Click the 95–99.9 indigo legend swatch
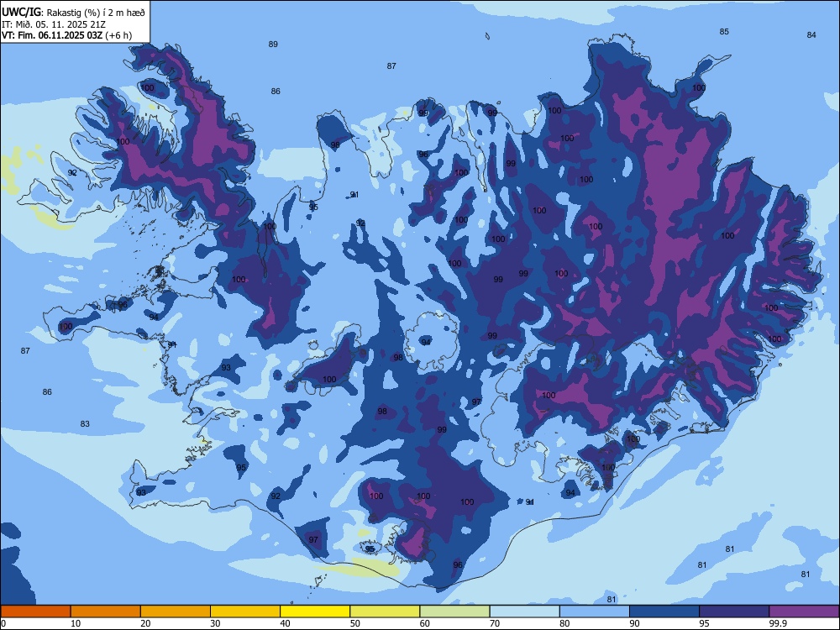The image size is (840, 630). [734, 612]
